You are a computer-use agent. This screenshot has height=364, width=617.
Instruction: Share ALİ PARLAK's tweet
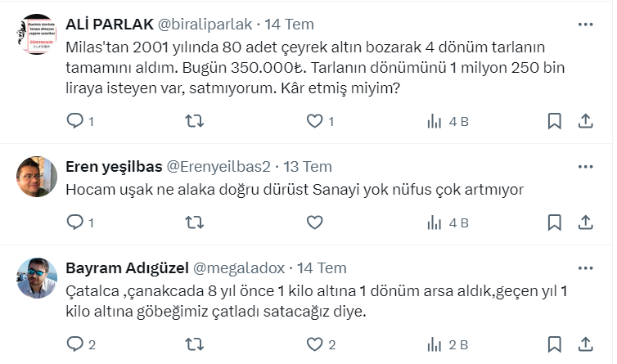point(585,121)
